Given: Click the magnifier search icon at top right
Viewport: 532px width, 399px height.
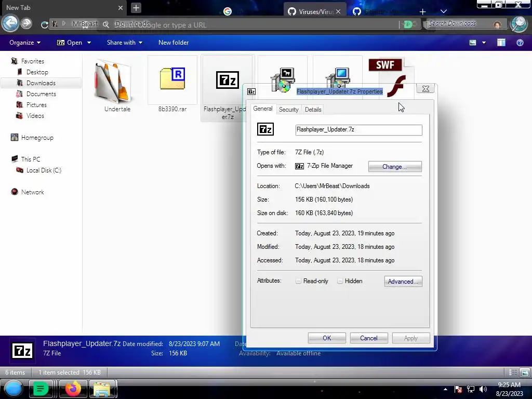Looking at the screenshot, I should tap(519, 24).
